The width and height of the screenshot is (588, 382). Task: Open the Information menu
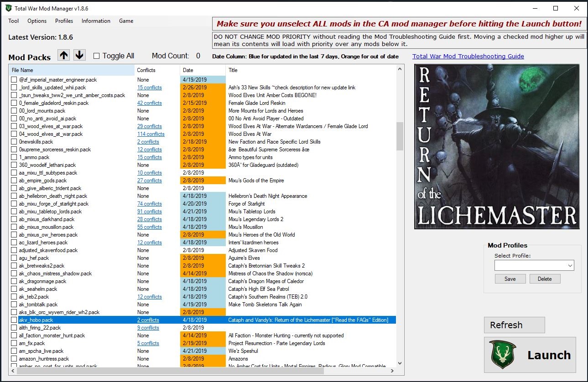pos(96,21)
